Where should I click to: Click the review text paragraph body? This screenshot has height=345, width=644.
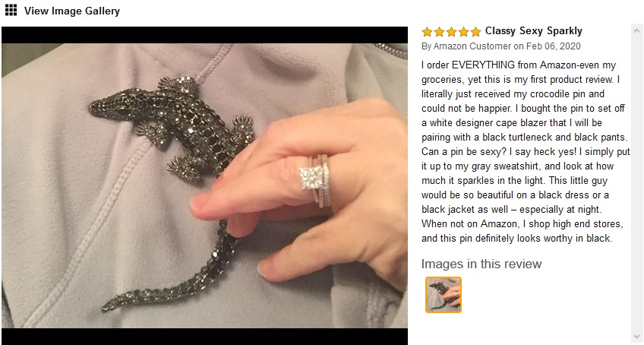526,151
